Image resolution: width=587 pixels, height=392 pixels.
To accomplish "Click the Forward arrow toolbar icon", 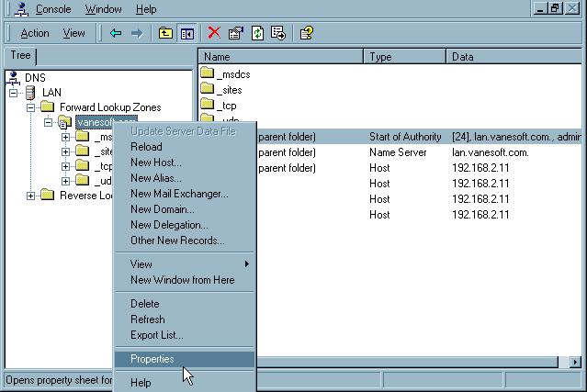I will pyautogui.click(x=137, y=33).
